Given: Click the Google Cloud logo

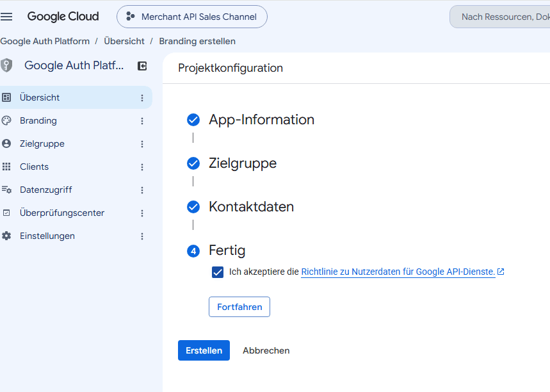Looking at the screenshot, I should coord(63,17).
